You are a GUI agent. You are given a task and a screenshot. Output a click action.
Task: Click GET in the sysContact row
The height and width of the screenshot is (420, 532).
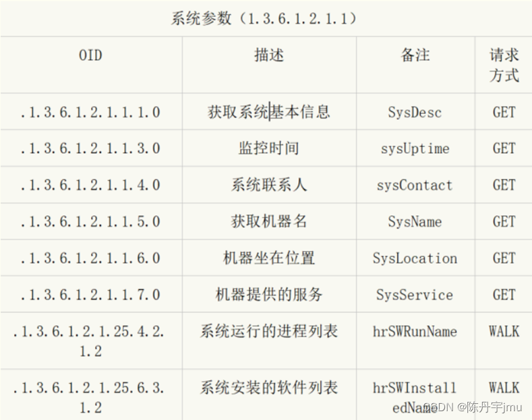coord(504,185)
